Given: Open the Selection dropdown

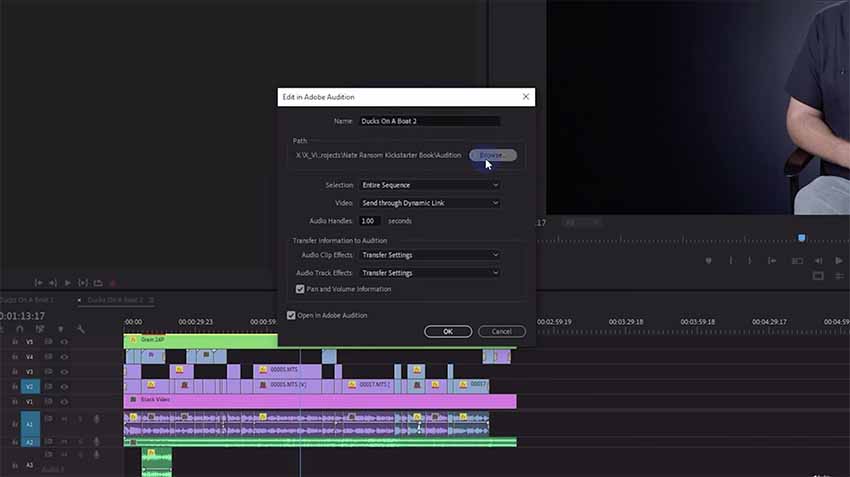Looking at the screenshot, I should (430, 185).
